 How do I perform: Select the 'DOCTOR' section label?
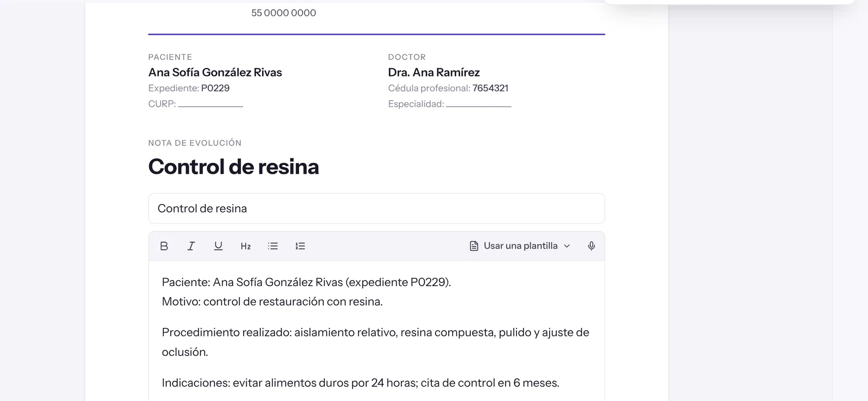click(407, 57)
